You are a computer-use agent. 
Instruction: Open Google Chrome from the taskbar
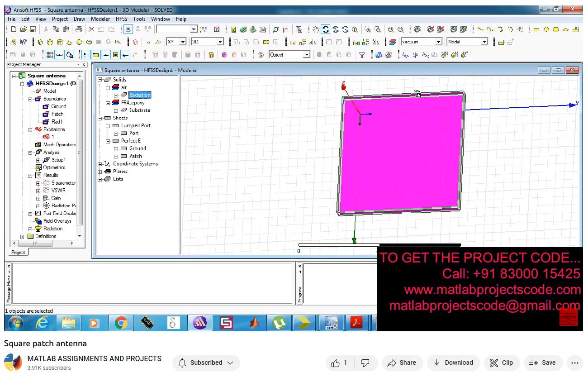[x=121, y=323]
